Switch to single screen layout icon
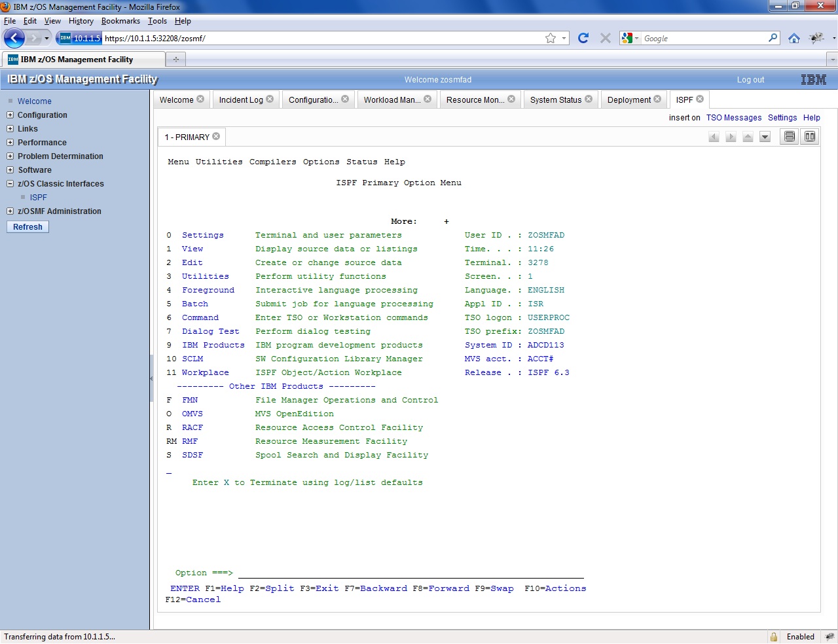Screen dimensions: 838x644 tap(790, 136)
